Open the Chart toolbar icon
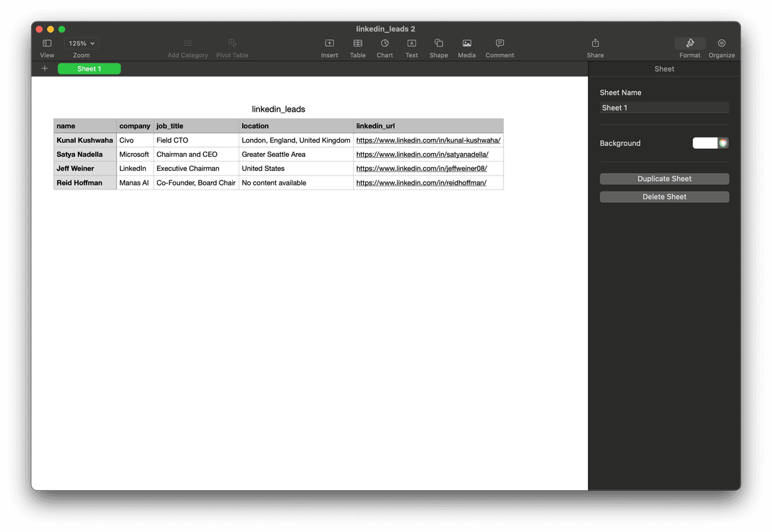 (384, 44)
